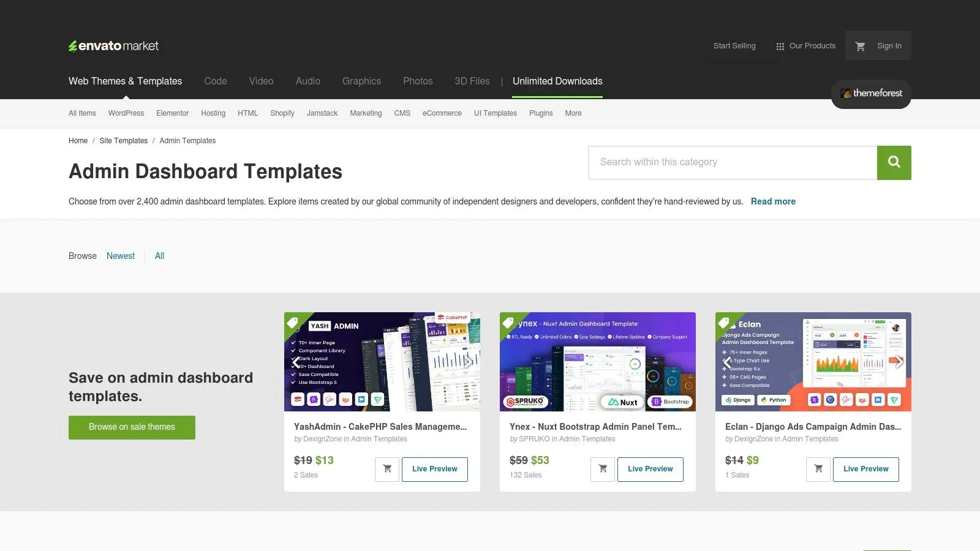Viewport: 980px width, 551px height.
Task: Select Web Themes & Templates tab
Action: coord(125,81)
